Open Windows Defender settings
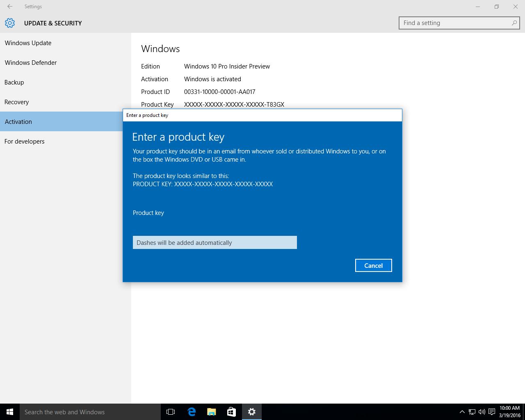The width and height of the screenshot is (525, 420). point(66,62)
